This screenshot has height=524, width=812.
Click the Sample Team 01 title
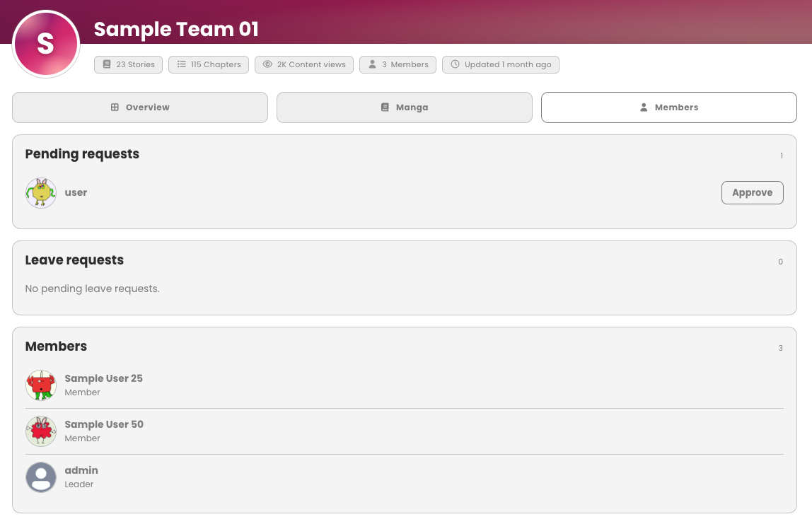coord(176,29)
